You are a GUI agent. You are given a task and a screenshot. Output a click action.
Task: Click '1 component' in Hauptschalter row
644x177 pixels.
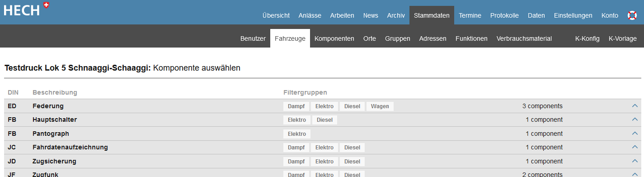544,120
